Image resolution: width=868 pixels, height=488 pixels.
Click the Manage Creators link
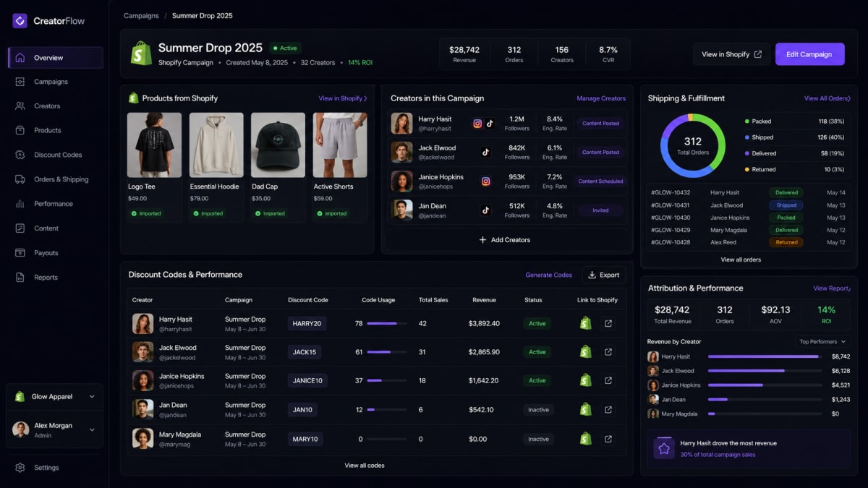pyautogui.click(x=601, y=98)
